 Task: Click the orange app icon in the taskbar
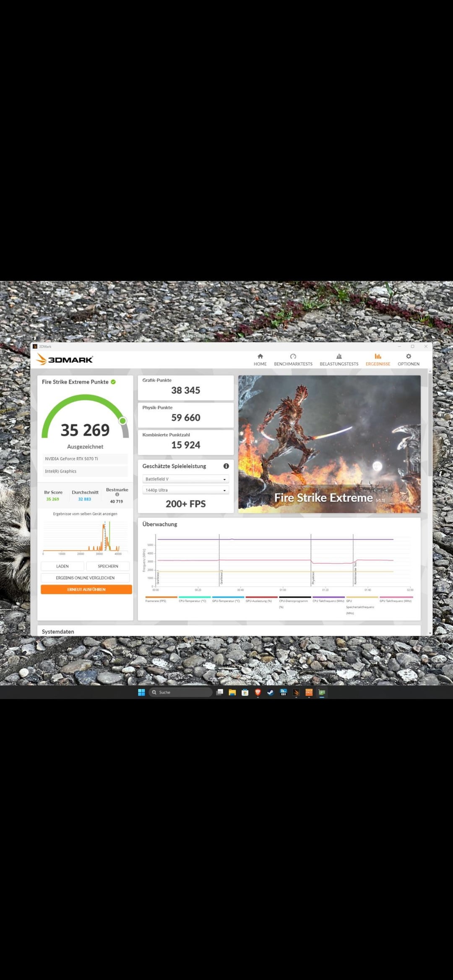click(x=309, y=692)
